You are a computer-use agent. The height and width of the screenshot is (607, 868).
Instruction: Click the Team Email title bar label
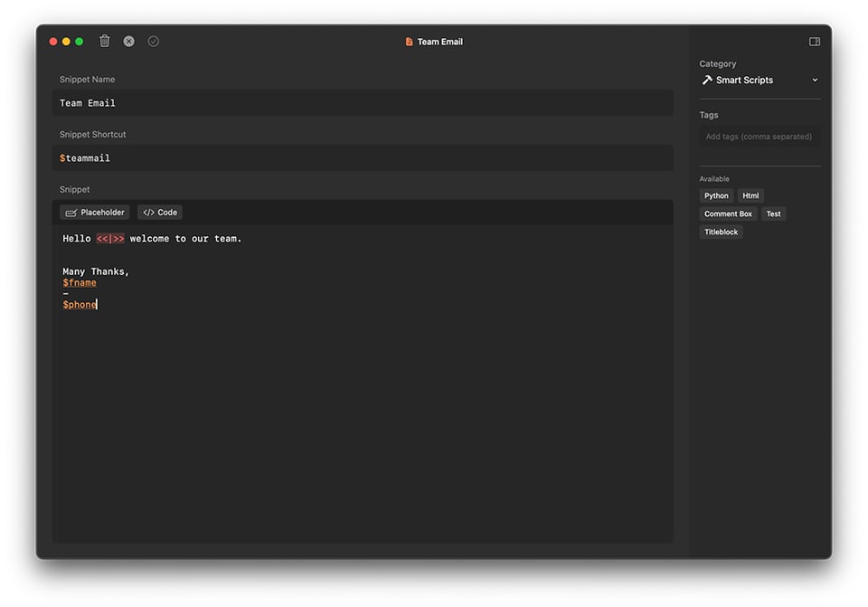(440, 41)
